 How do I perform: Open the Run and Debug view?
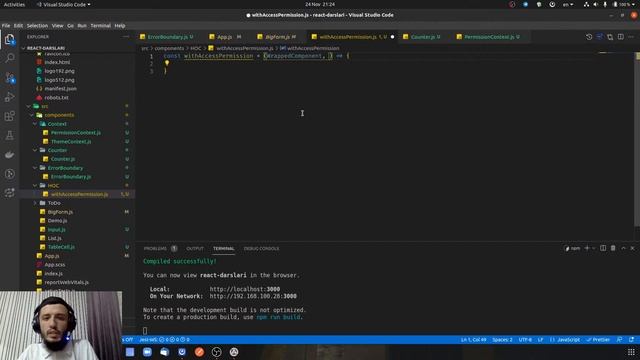tap(9, 97)
